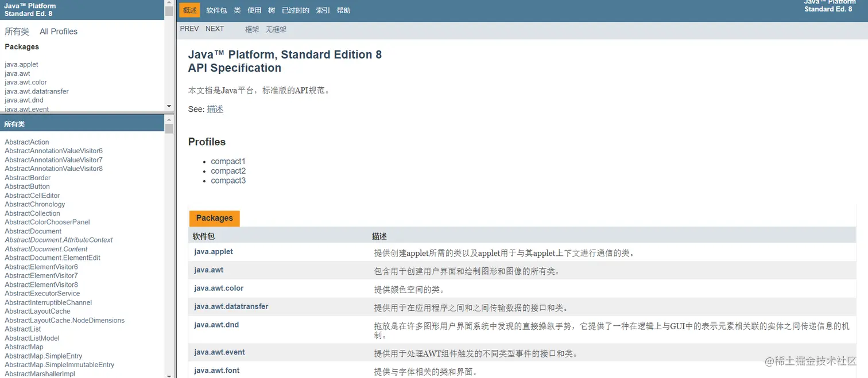The height and width of the screenshot is (378, 868).
Task: Open the compact2 profile
Action: tap(228, 171)
